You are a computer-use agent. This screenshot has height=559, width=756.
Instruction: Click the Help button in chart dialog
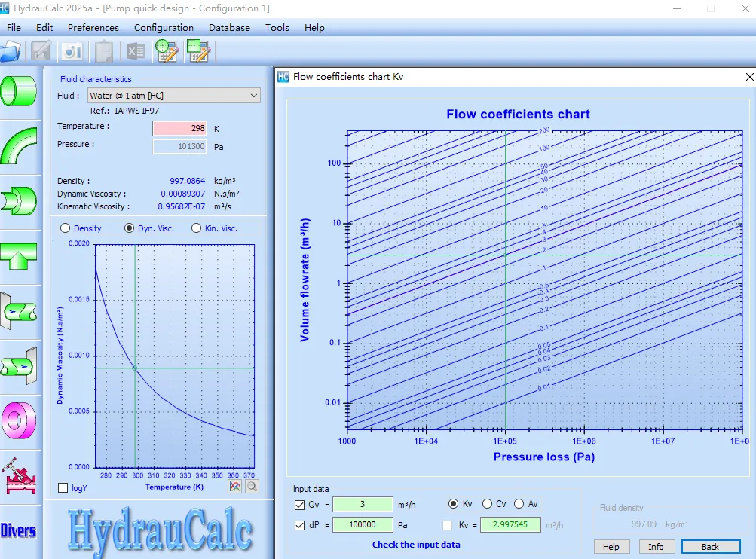pos(611,547)
